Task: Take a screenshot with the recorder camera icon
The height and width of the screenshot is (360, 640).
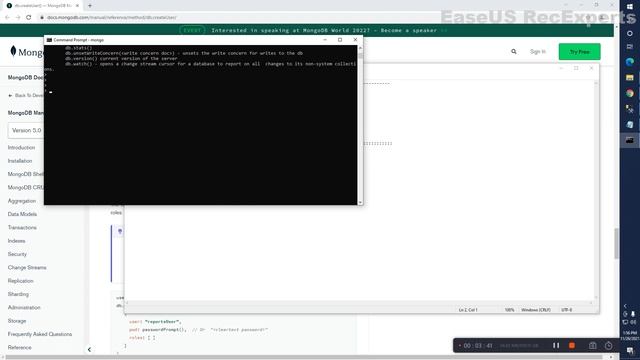Action: [x=593, y=345]
